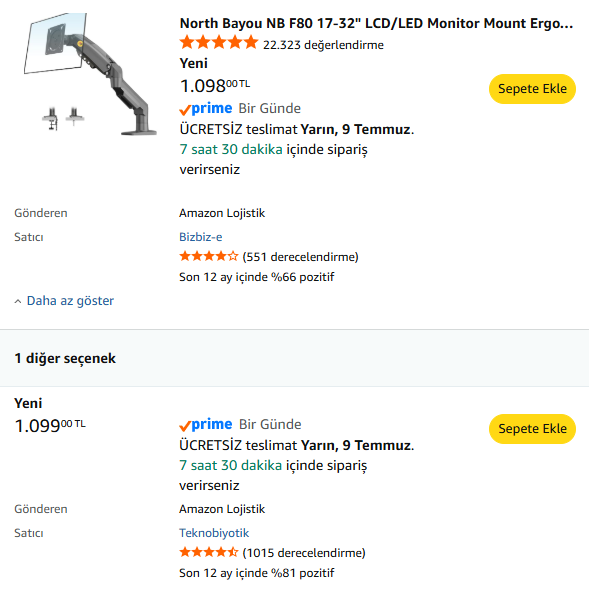This screenshot has width=589, height=596.
Task: Click the (1015 derecelendirme) rating count
Action: 304,553
